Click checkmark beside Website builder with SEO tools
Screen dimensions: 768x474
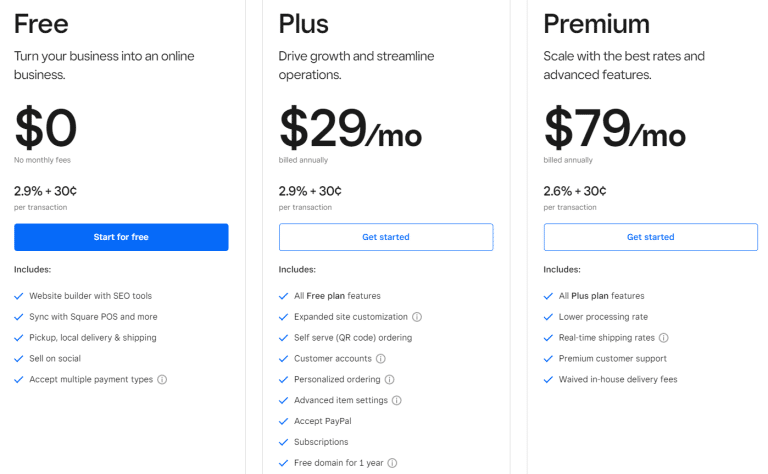coord(19,296)
